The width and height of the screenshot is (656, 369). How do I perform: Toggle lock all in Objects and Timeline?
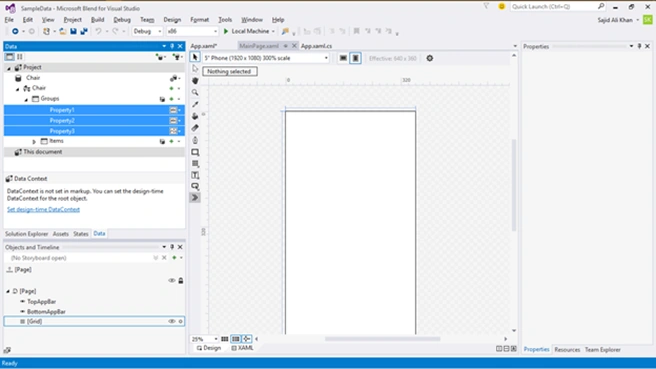coord(181,280)
